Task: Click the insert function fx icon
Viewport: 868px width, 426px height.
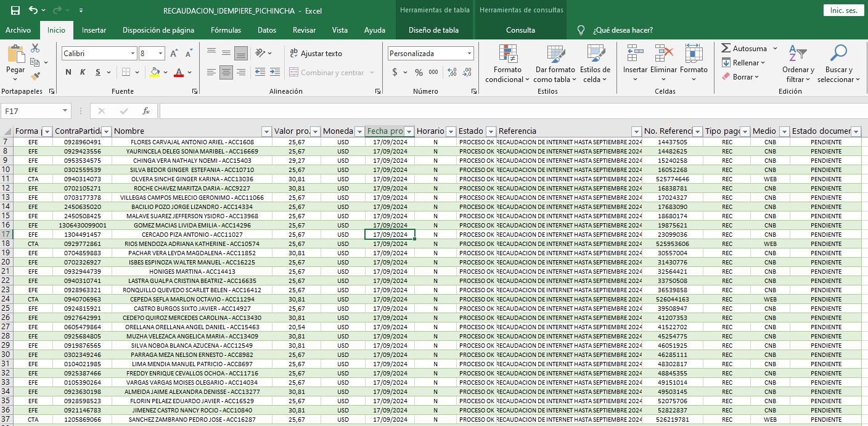Action: 146,111
